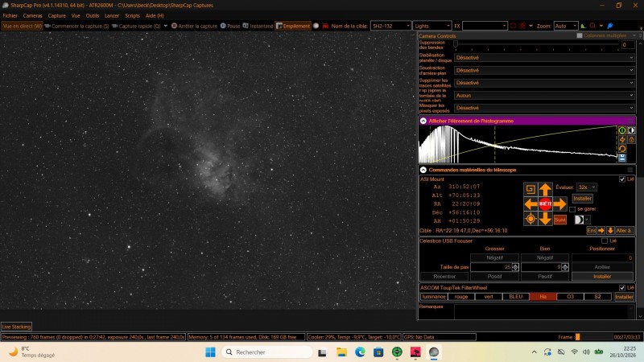Click the down arrow button beside Aller à

[x=610, y=231]
